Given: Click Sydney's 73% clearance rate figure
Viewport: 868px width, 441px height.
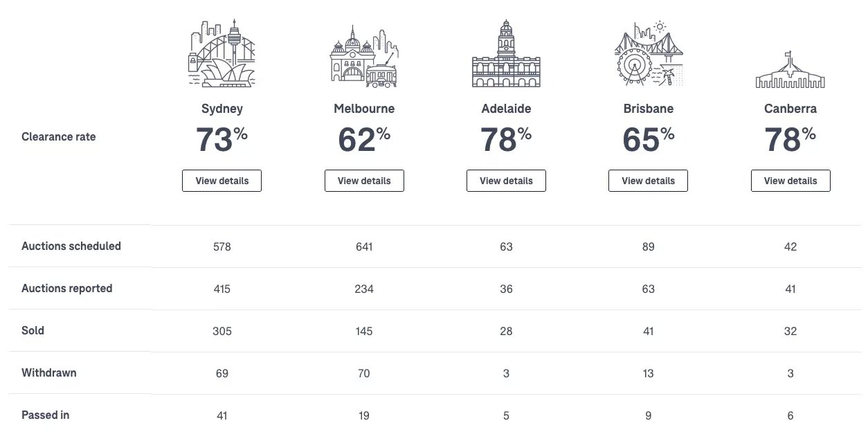Looking at the screenshot, I should (x=222, y=140).
